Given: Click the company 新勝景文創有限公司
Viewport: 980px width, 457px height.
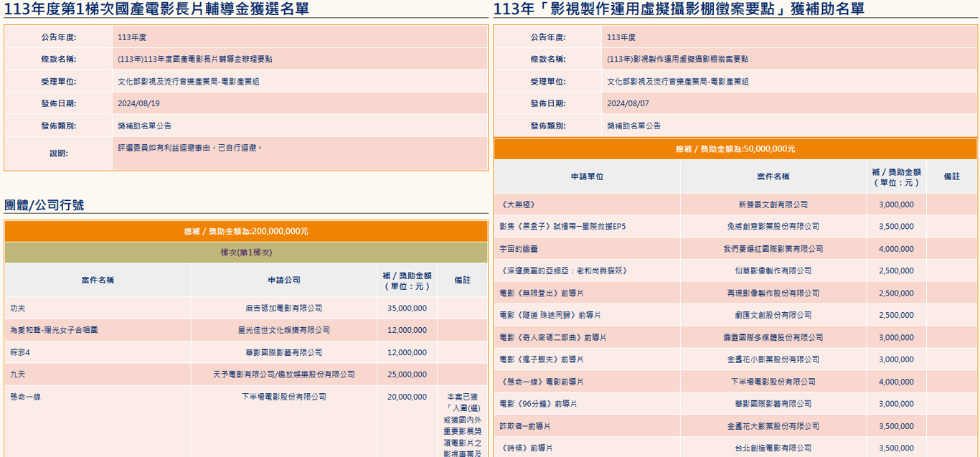Looking at the screenshot, I should tap(773, 204).
